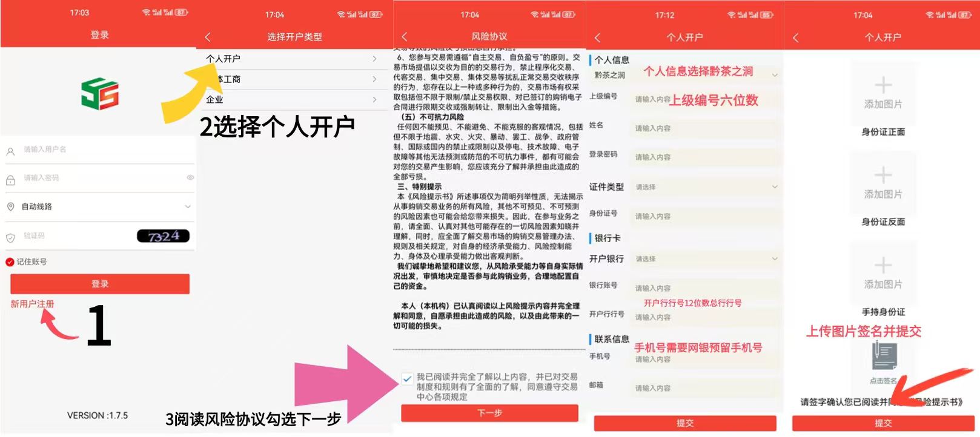
Task: Tap the 点击签名 signature icon
Action: (x=884, y=357)
